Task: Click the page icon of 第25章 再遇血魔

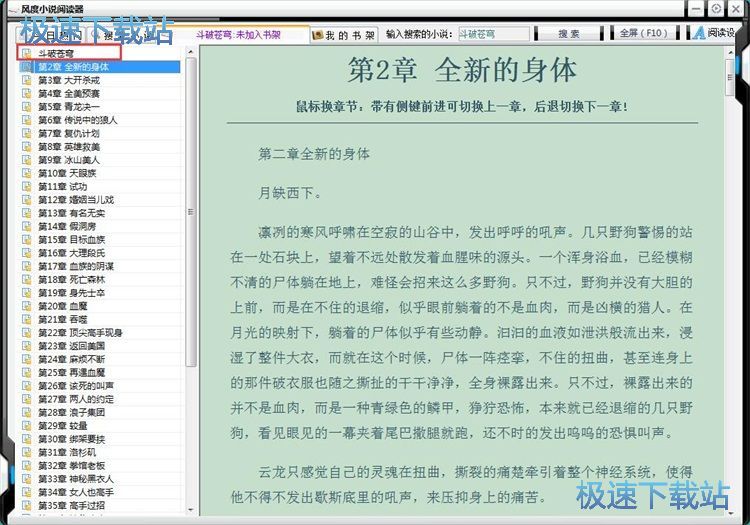Action: point(27,372)
